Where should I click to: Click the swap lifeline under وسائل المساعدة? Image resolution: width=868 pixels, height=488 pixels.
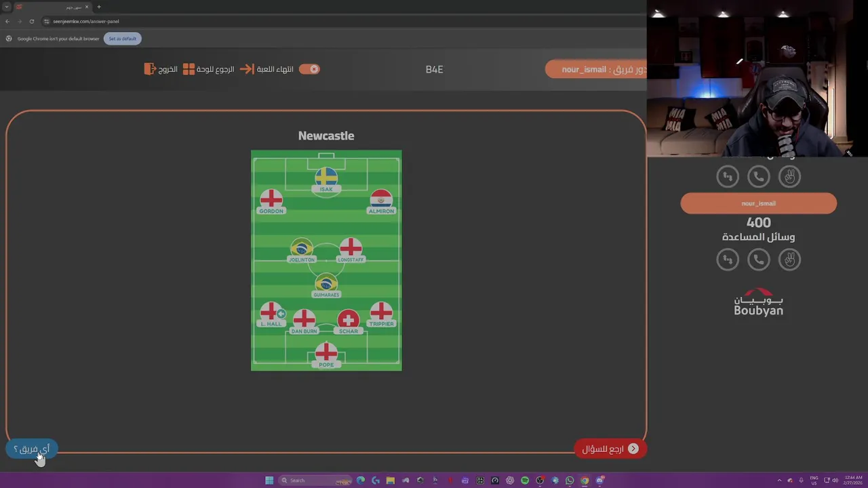pos(728,260)
